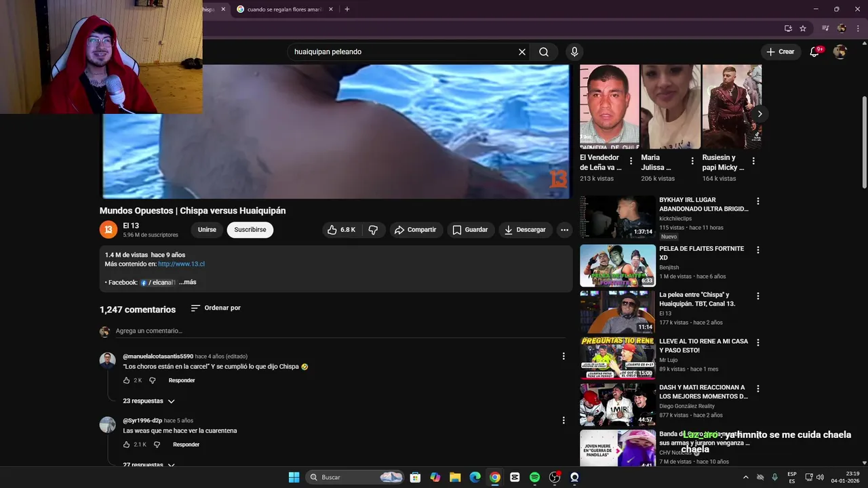Viewport: 868px width, 488px height.
Task: Open the http://www.13.cl link
Action: point(181,264)
